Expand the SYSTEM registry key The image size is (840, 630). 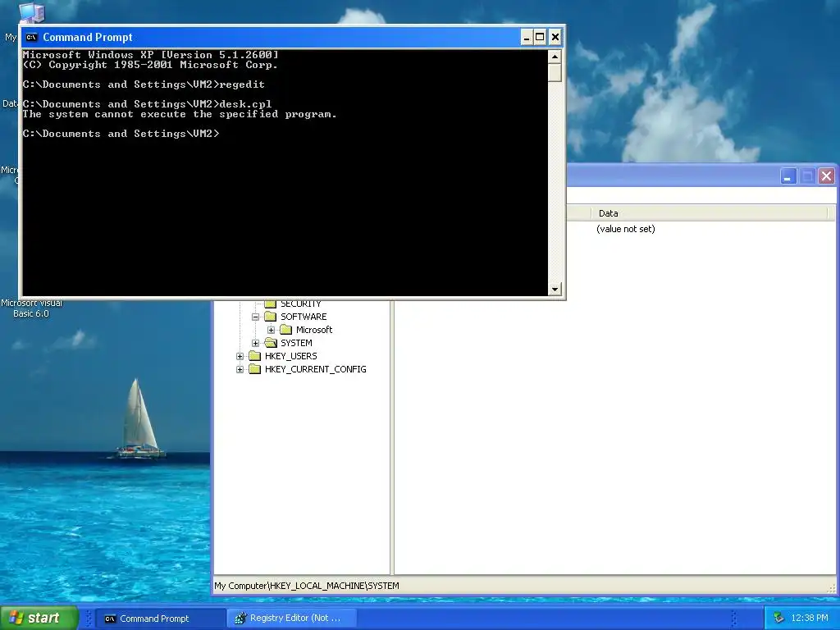[x=256, y=343]
